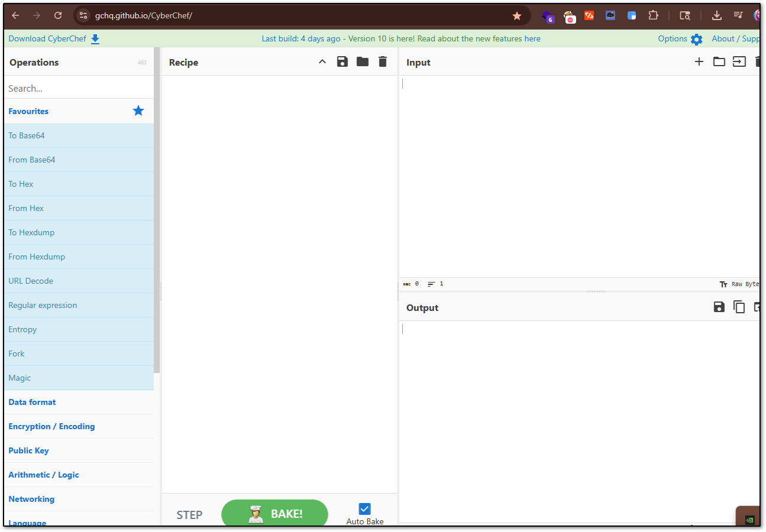
Task: Select the To Base64 operation
Action: point(79,135)
